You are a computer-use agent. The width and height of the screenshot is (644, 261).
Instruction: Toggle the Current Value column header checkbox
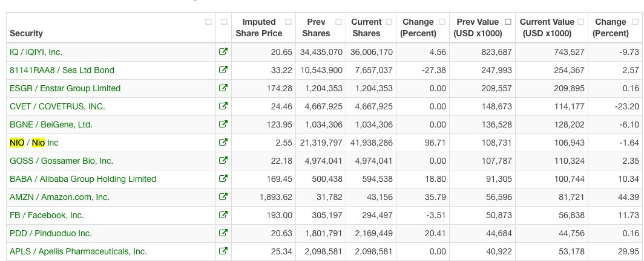pyautogui.click(x=581, y=22)
